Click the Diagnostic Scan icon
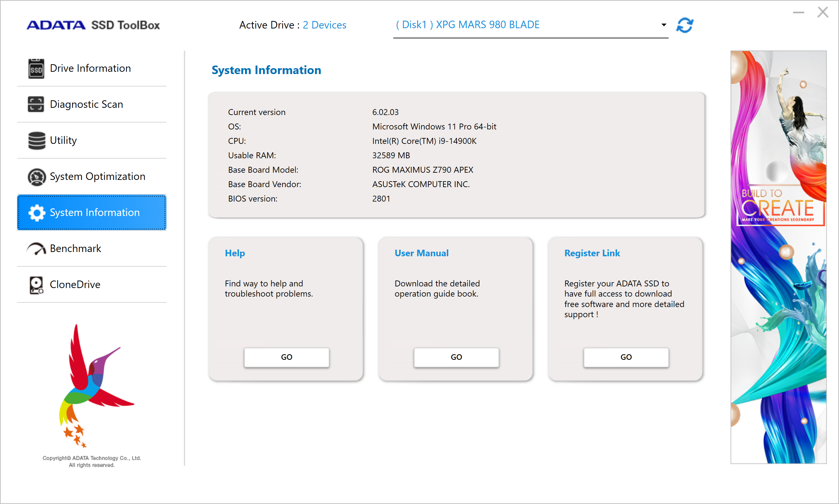This screenshot has height=504, width=839. click(36, 104)
